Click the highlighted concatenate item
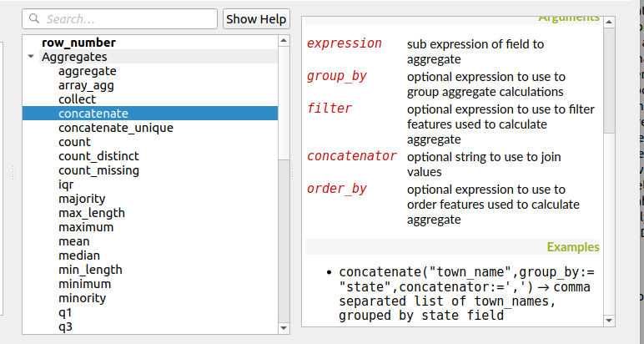The image size is (644, 344). 93,114
